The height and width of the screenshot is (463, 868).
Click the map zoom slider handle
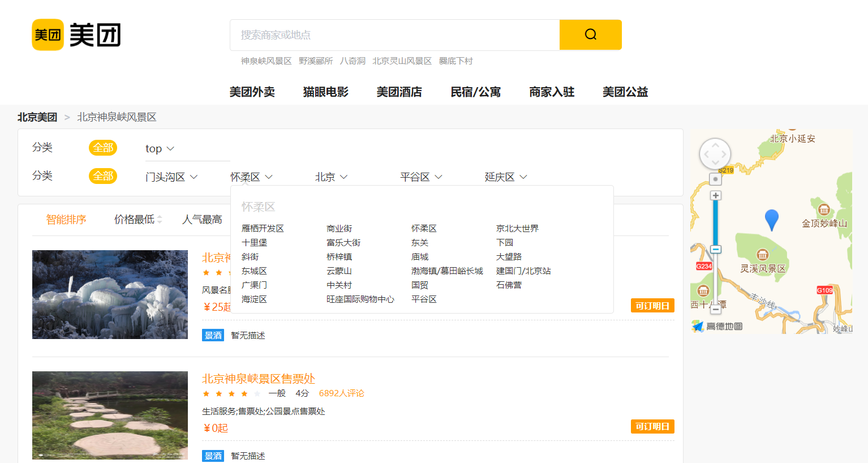pos(716,249)
